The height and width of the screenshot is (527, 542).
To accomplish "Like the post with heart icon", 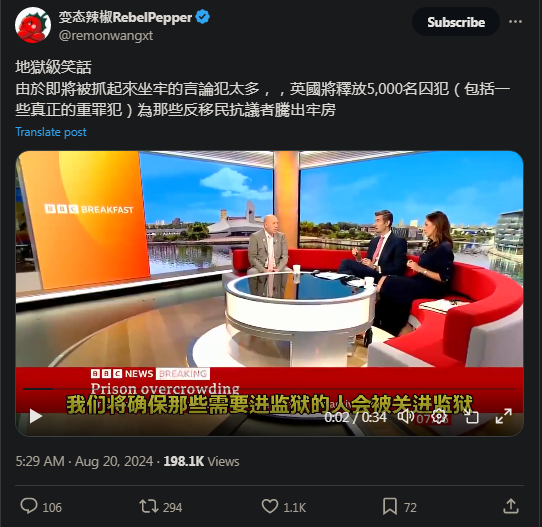I will tap(270, 507).
